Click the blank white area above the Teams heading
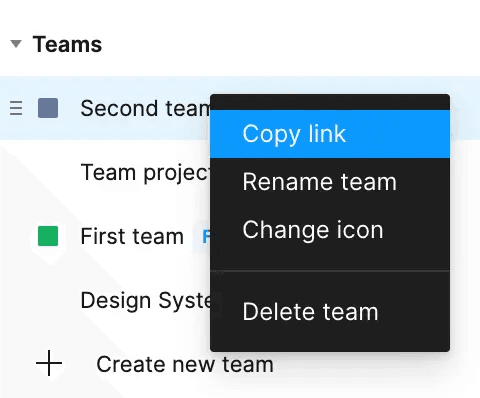The image size is (480, 398). 240,15
